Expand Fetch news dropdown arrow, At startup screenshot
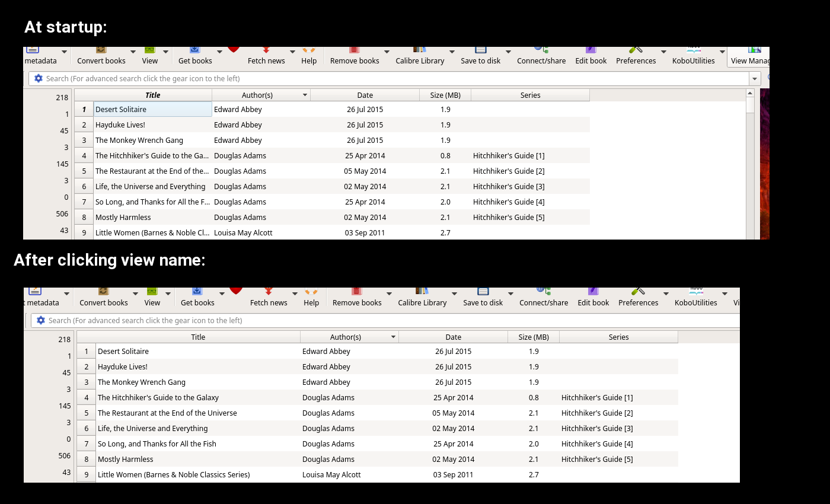830x504 pixels. pos(292,52)
